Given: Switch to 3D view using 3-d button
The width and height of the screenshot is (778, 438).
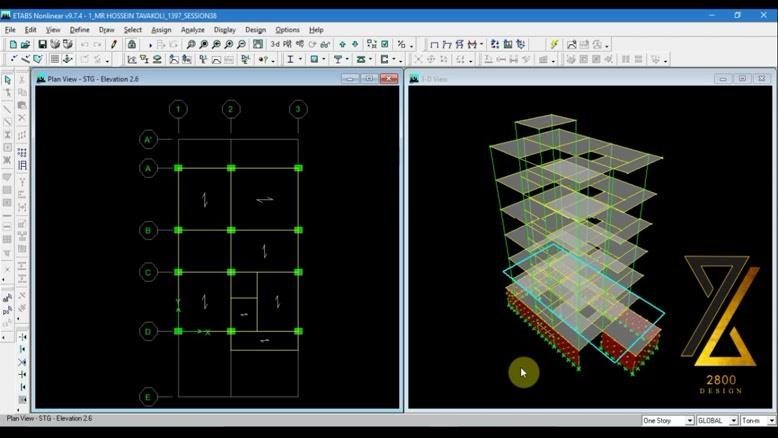Looking at the screenshot, I should click(275, 45).
